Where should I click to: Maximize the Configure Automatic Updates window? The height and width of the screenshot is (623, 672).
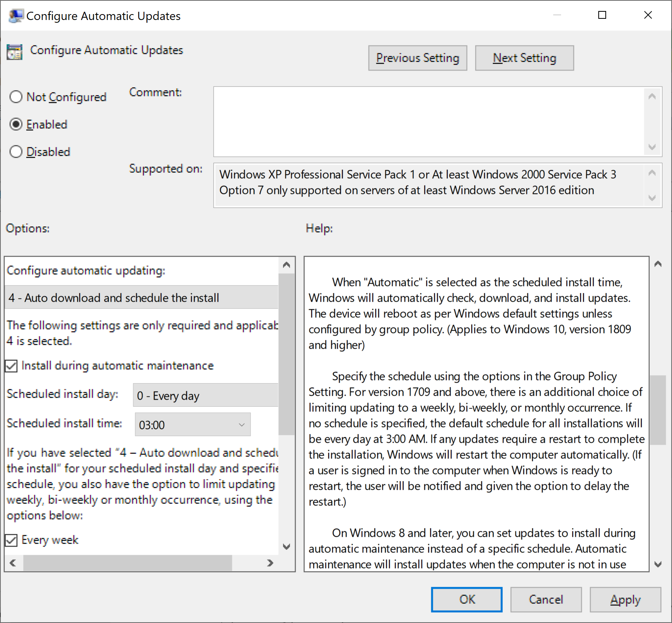pos(602,15)
